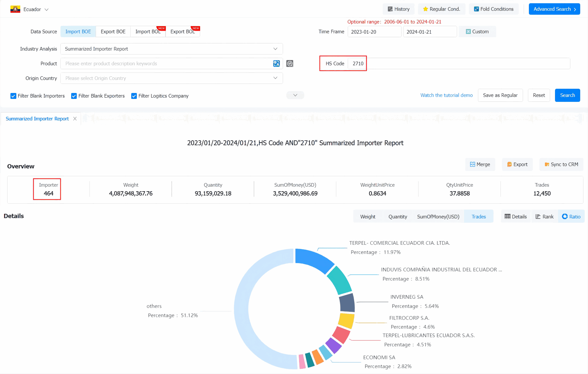Click the end date field 2024-01-21
588x374 pixels.
click(430, 32)
